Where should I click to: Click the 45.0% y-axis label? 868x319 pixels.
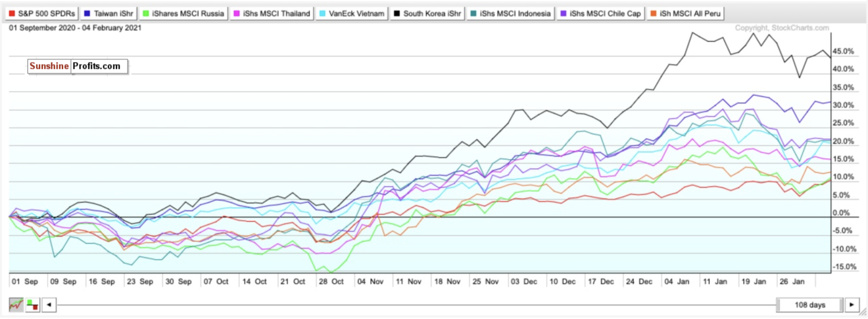pos(843,51)
